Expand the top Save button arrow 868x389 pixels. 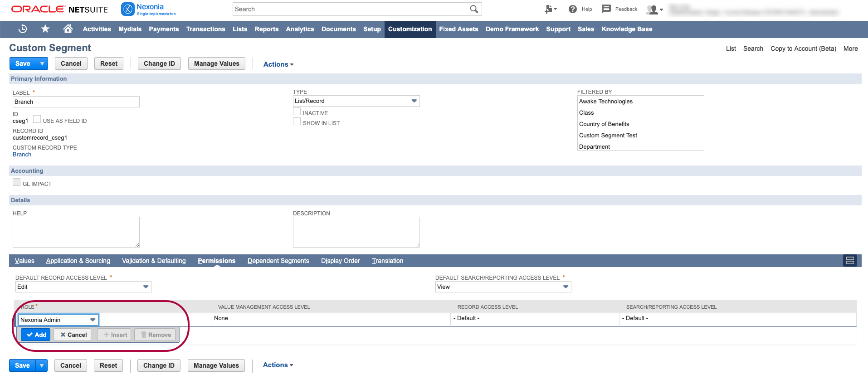click(x=42, y=63)
